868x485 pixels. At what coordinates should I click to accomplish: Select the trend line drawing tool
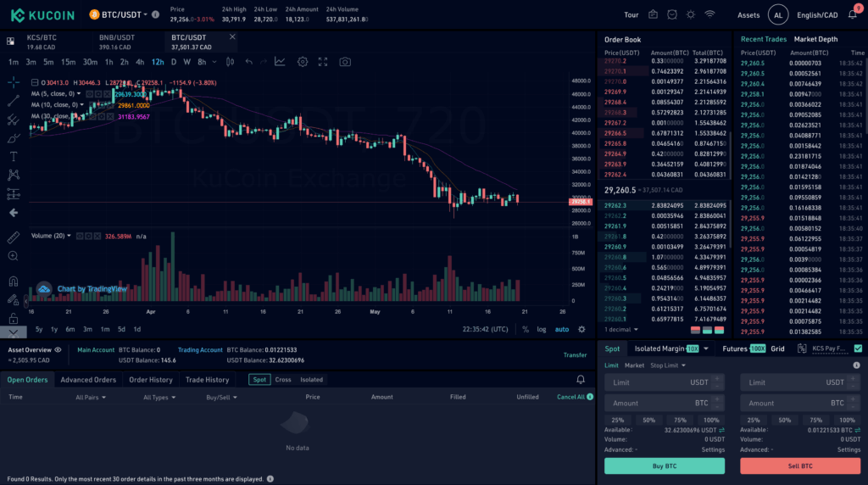tap(14, 101)
